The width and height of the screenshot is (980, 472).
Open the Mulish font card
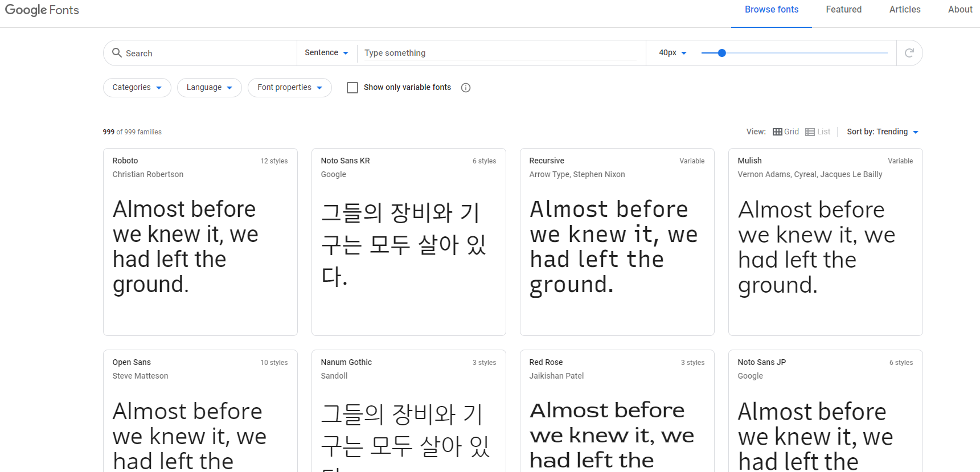click(826, 242)
